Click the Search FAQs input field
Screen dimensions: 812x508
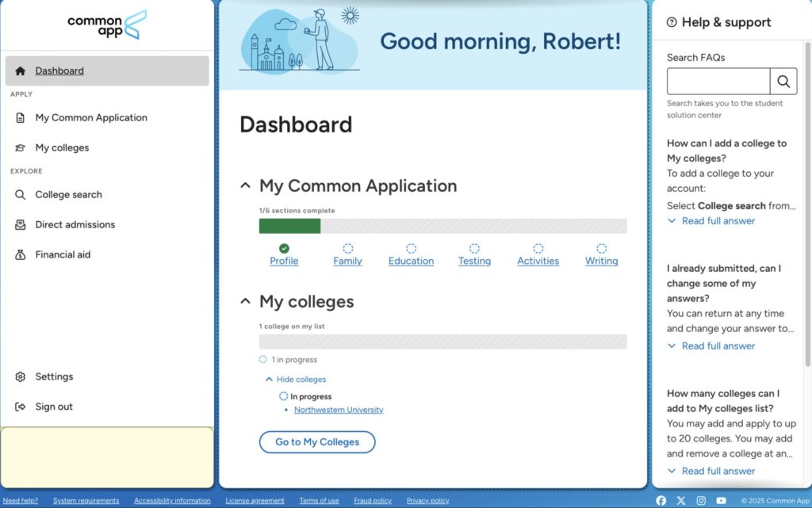tap(718, 81)
